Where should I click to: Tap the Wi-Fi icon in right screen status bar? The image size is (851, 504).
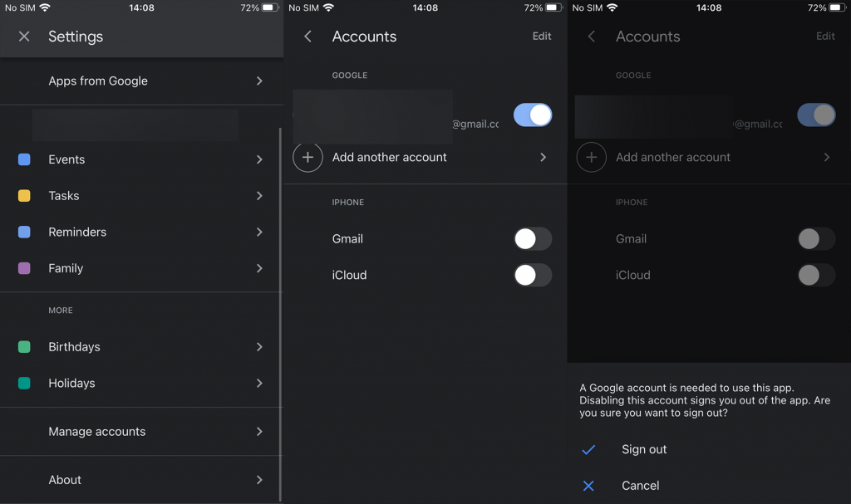click(612, 7)
